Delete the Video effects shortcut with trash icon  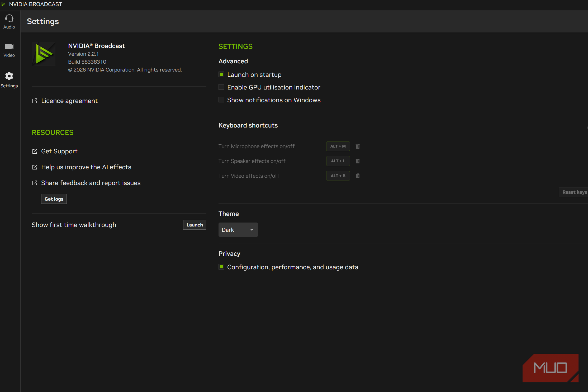[x=358, y=176]
